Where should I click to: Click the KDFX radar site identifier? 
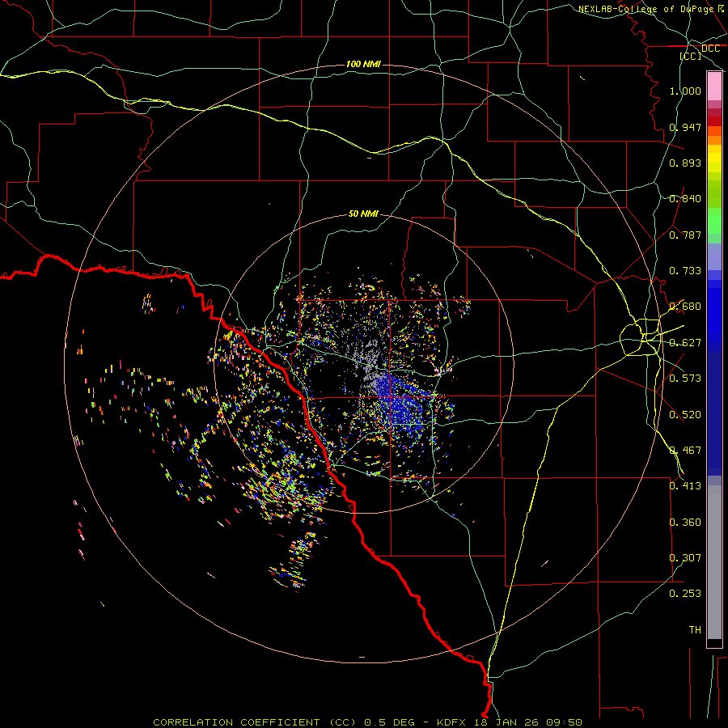pyautogui.click(x=451, y=722)
